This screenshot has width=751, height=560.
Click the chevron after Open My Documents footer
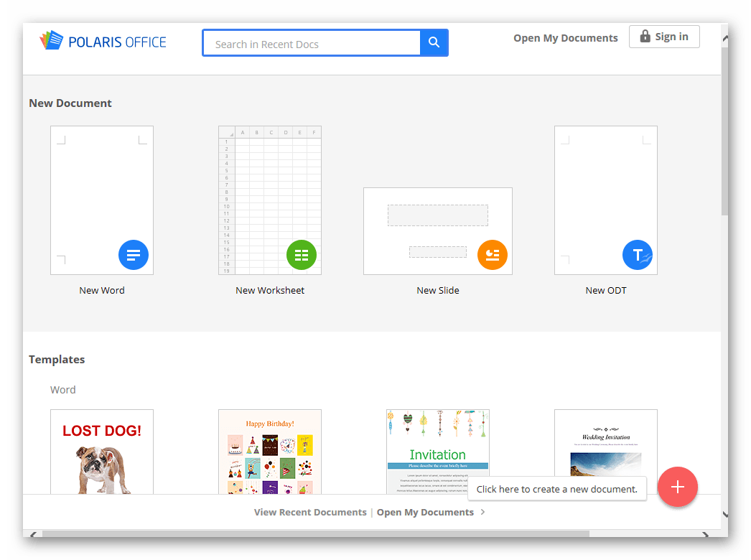point(482,512)
